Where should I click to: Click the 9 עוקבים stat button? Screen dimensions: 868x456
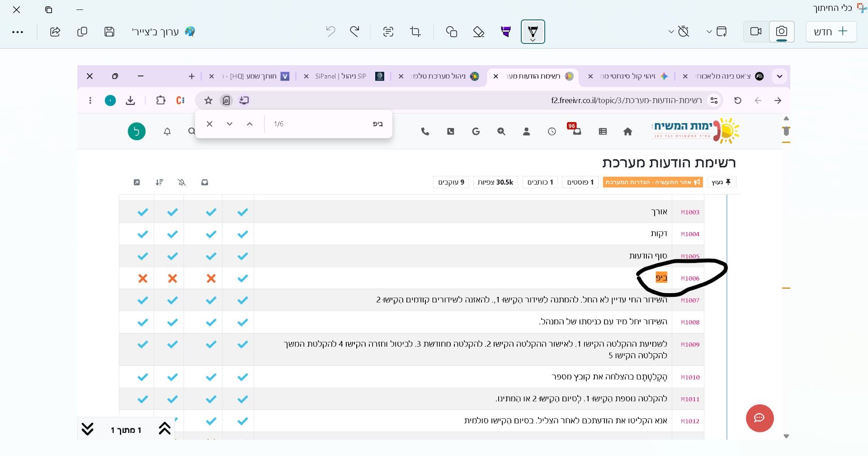(451, 182)
